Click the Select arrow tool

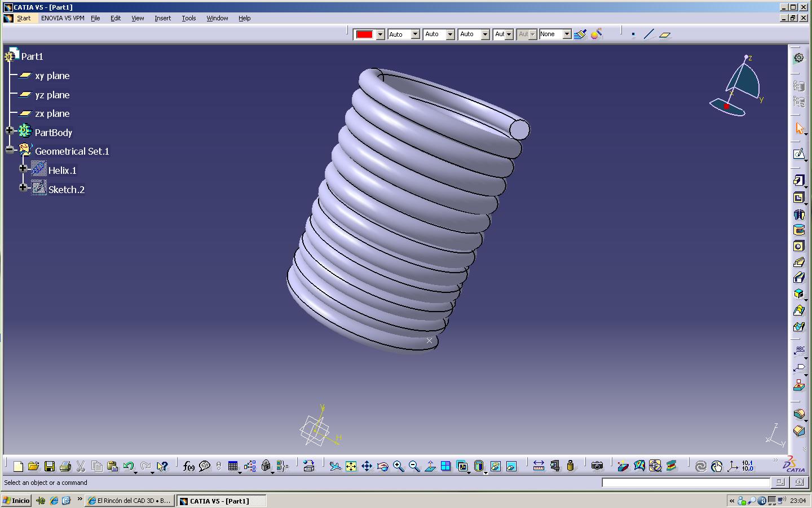799,129
